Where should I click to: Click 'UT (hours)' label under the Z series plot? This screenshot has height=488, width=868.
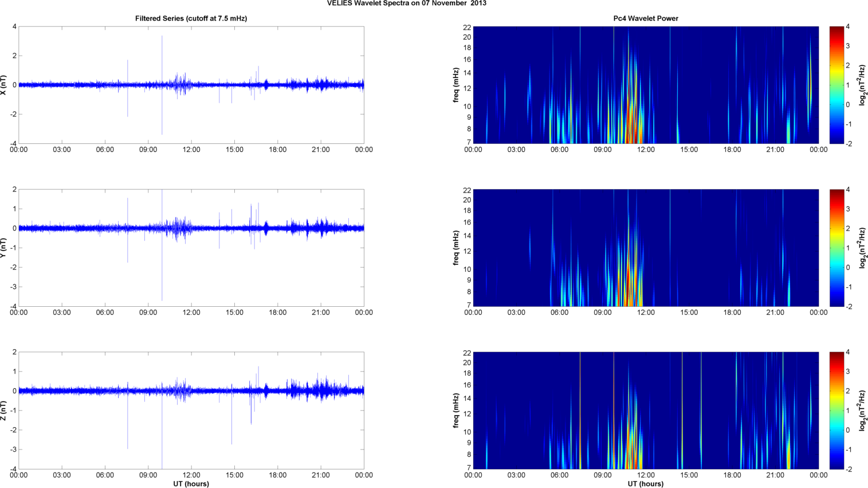[x=191, y=484]
